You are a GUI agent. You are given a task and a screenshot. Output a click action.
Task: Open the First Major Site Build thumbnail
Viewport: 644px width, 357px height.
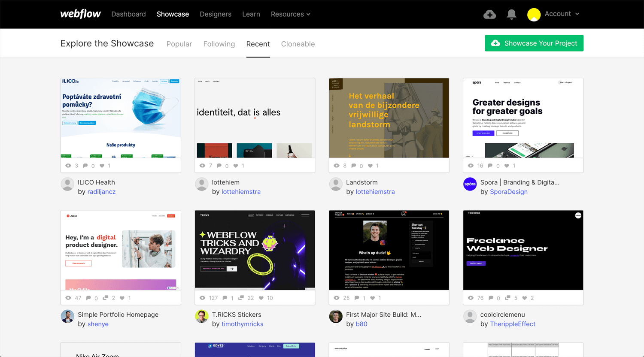point(389,250)
